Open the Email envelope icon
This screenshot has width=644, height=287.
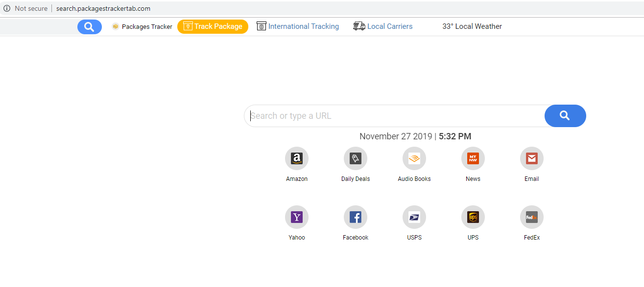click(x=532, y=158)
